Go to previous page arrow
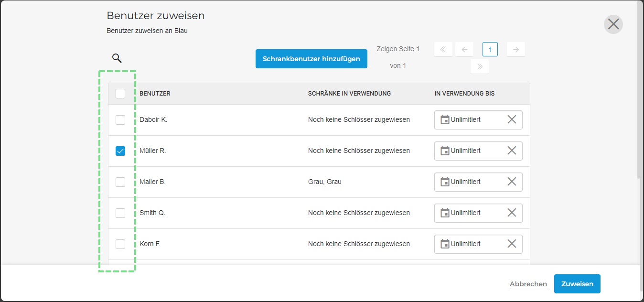The width and height of the screenshot is (644, 302). 464,49
